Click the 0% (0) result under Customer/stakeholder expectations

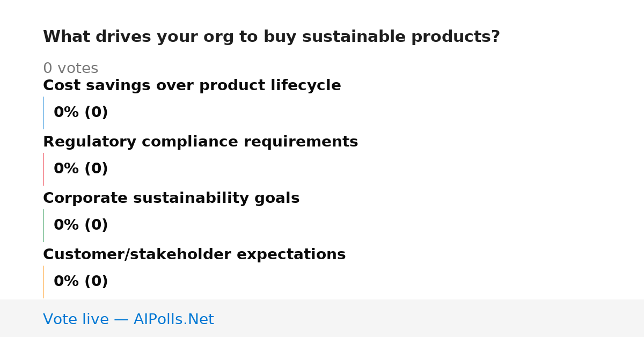click(x=81, y=282)
